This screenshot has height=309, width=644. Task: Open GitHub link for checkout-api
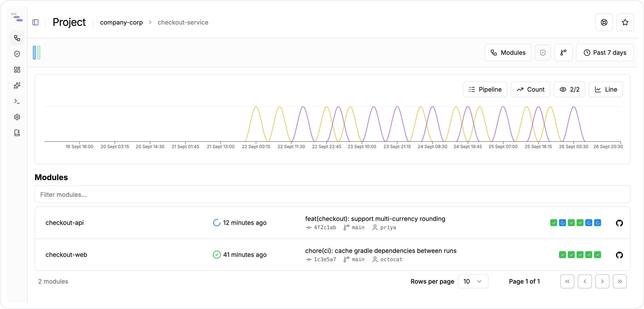pos(619,223)
